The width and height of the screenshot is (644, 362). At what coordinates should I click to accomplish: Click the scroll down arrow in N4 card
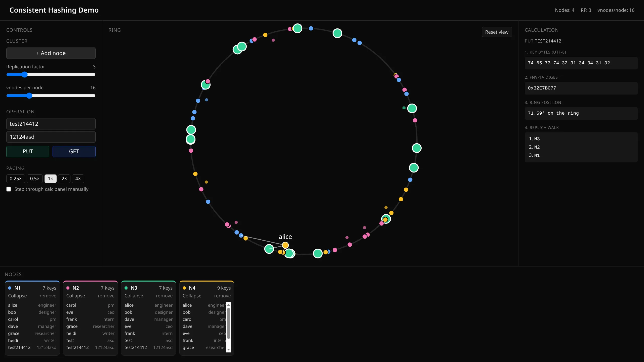[228, 349]
